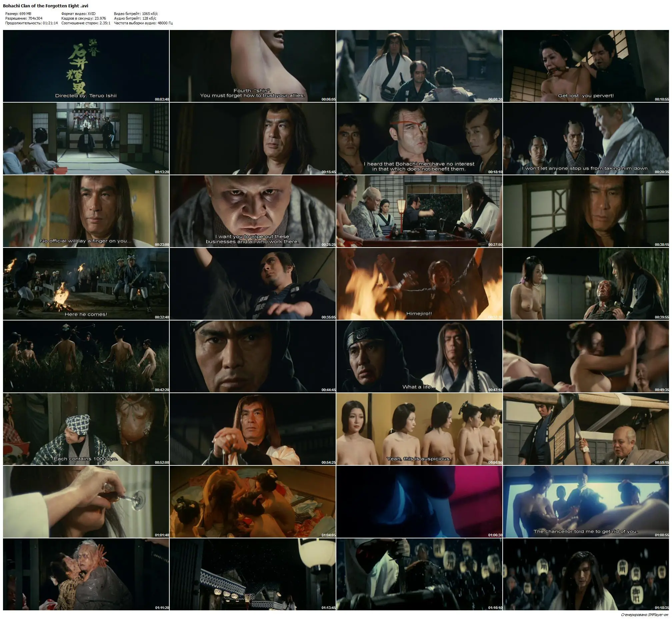The width and height of the screenshot is (672, 620).
Task: Select the burning 'Himejiro!!' frame
Action: [x=419, y=284]
